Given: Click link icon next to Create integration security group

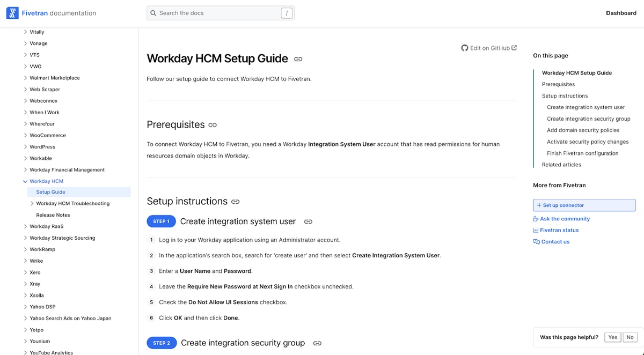Looking at the screenshot, I should pos(317,343).
